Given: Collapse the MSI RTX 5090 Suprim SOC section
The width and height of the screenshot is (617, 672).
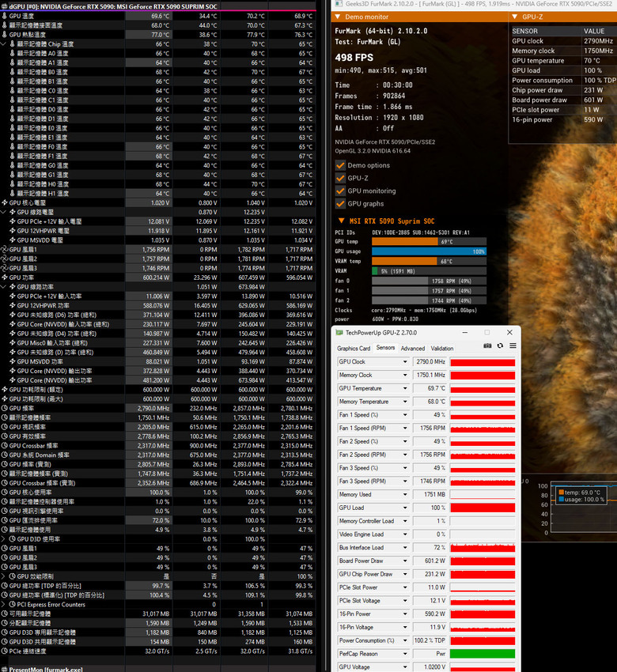Looking at the screenshot, I should (x=341, y=221).
